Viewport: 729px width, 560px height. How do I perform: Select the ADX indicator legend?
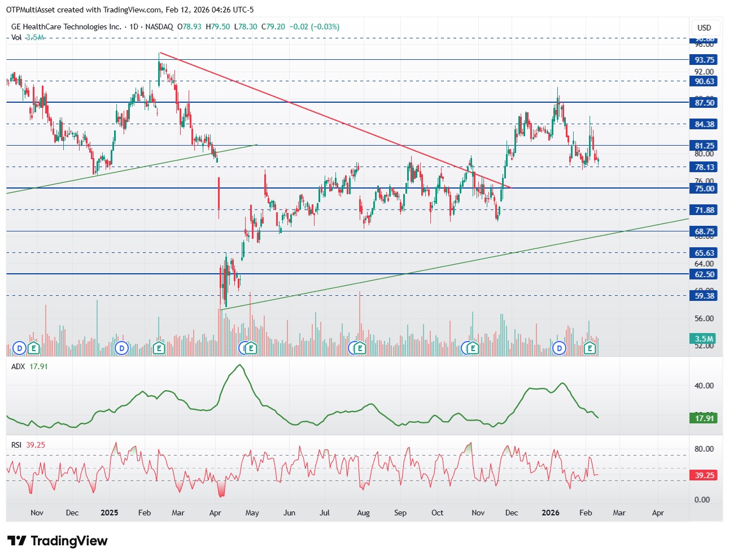pyautogui.click(x=30, y=366)
